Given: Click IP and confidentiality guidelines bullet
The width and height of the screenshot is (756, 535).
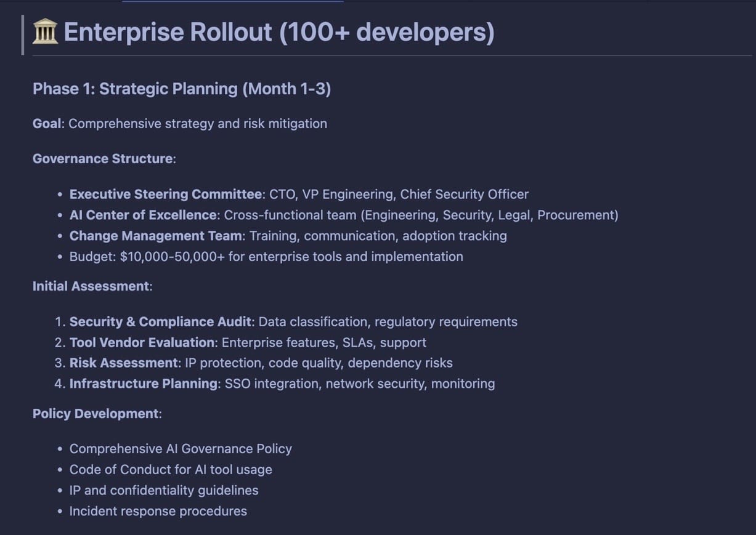Looking at the screenshot, I should click(x=164, y=491).
